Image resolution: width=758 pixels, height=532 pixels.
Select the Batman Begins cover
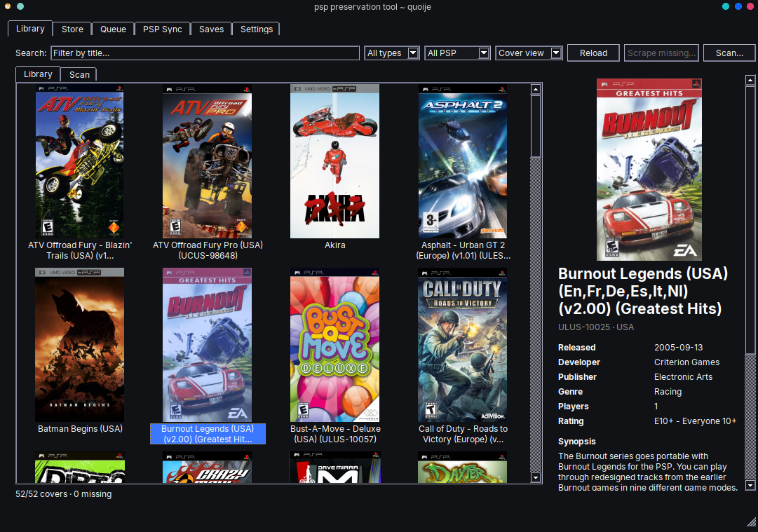click(80, 345)
